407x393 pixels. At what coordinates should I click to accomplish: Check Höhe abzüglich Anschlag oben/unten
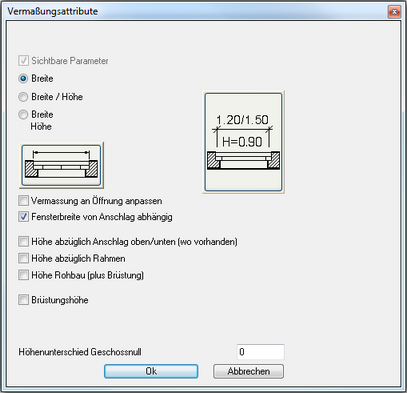tap(23, 242)
